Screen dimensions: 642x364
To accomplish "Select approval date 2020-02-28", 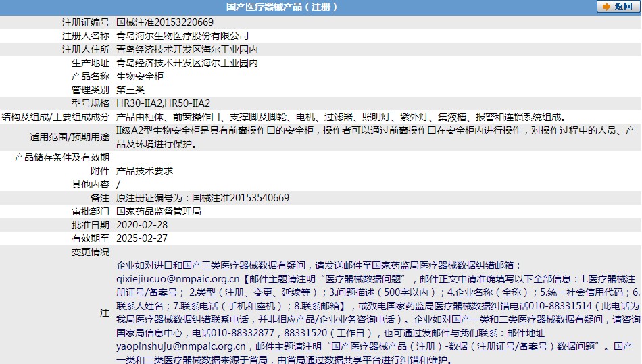I will pos(142,225).
